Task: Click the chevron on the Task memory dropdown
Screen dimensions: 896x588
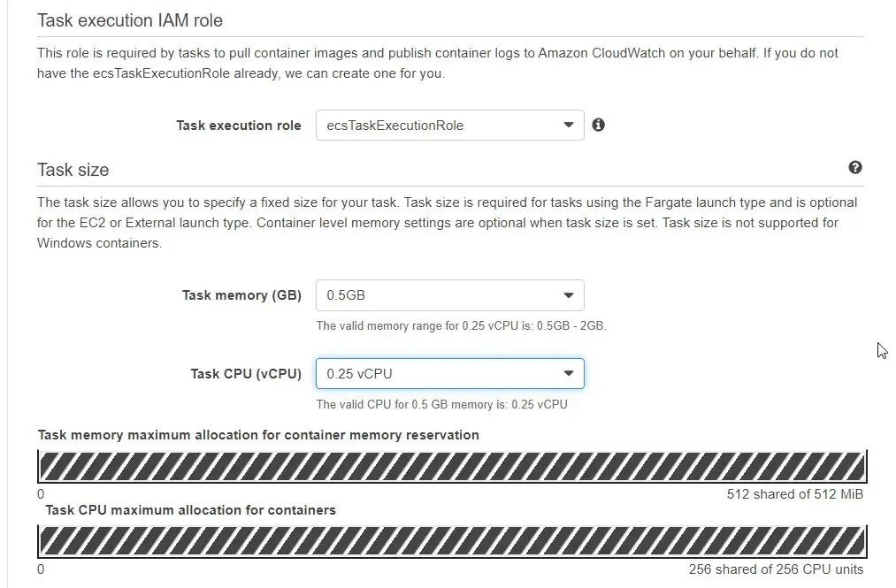Action: 569,294
